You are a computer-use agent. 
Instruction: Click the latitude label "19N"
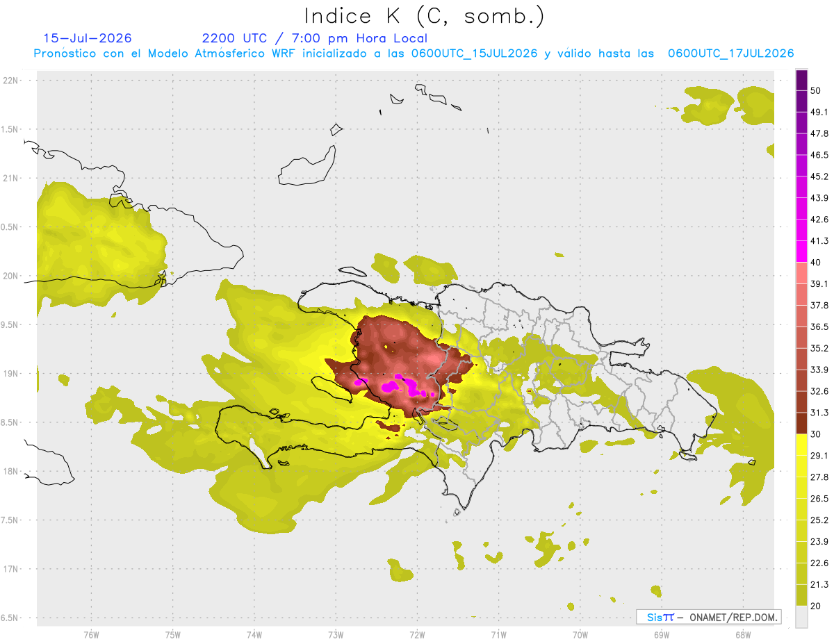[x=10, y=374]
